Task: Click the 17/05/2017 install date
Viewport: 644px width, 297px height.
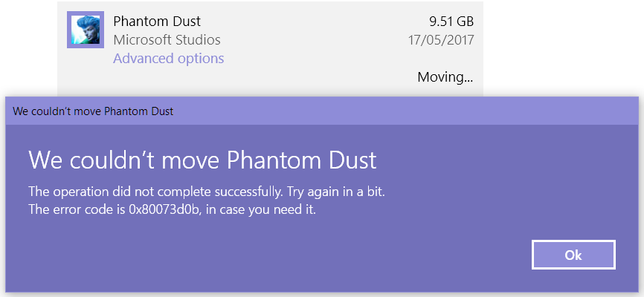Action: pyautogui.click(x=441, y=39)
